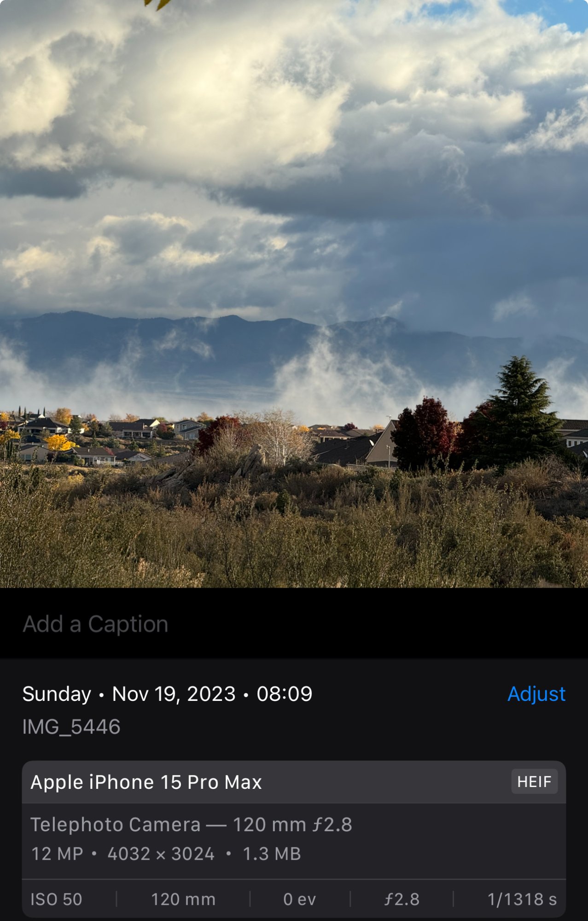
Task: Click the HEIF format badge
Action: click(x=534, y=781)
